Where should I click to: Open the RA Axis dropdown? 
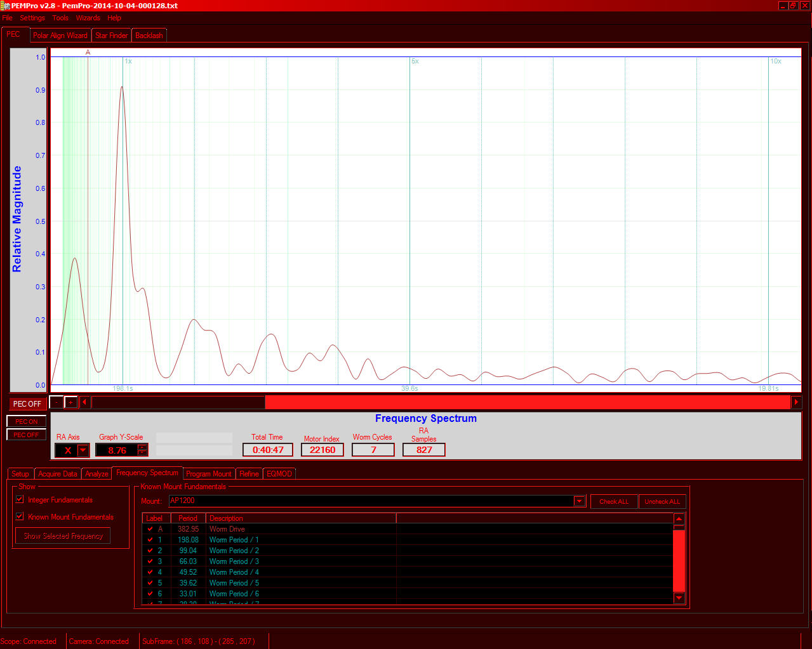pyautogui.click(x=83, y=450)
